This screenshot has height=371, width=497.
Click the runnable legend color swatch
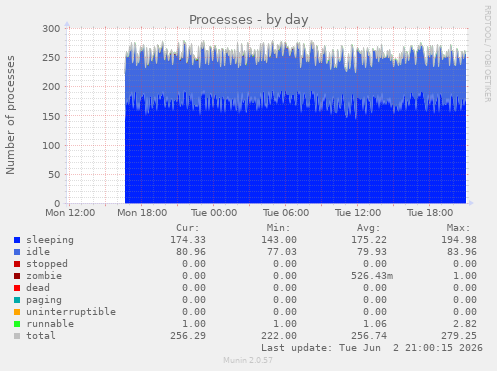pos(17,324)
